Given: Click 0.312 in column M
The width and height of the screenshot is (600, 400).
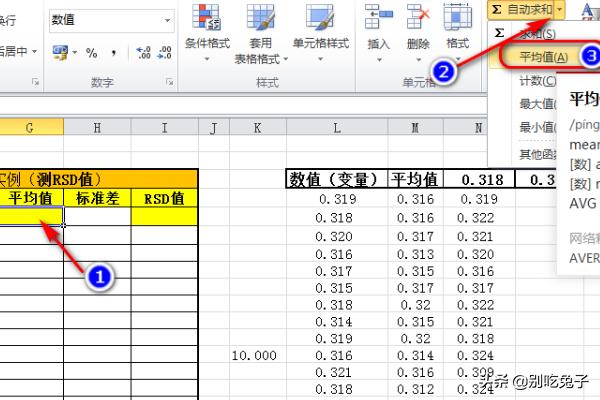Looking at the screenshot, I should pyautogui.click(x=416, y=389).
